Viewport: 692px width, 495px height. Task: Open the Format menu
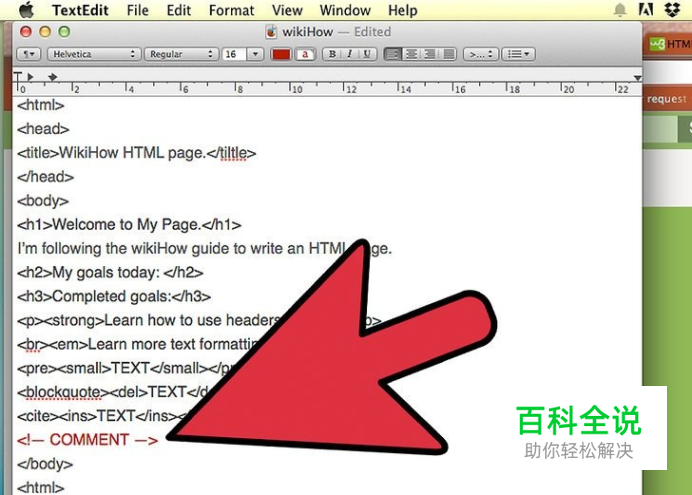[231, 10]
